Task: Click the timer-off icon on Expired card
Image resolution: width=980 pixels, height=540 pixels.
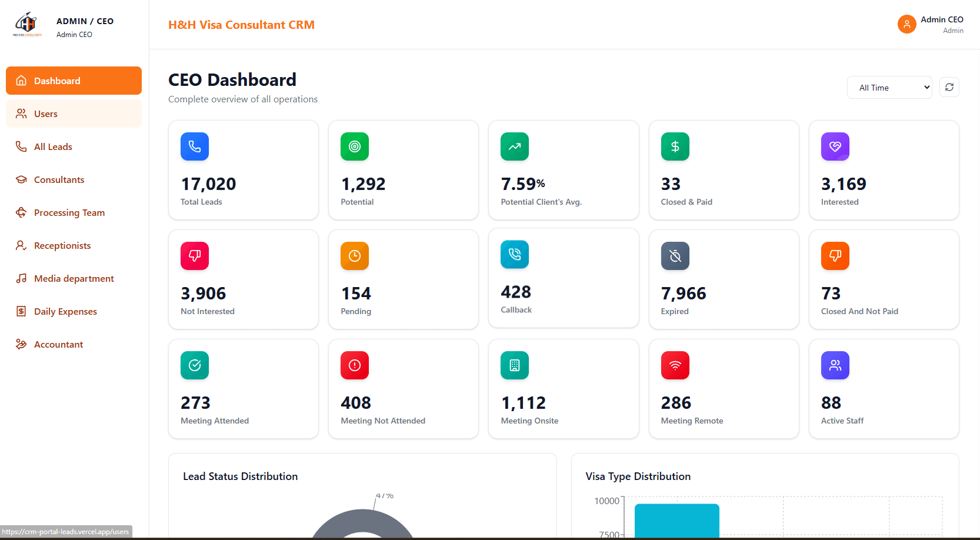Action: click(675, 256)
